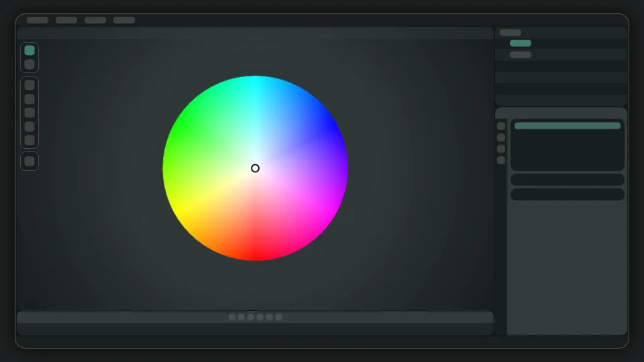
Task: Click the first dark field below properties box
Action: pyautogui.click(x=568, y=180)
